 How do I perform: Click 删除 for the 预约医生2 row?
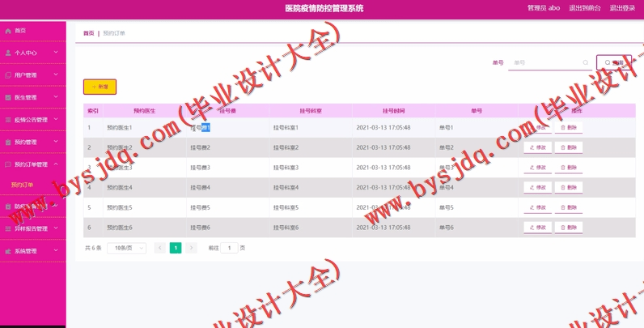click(x=569, y=147)
